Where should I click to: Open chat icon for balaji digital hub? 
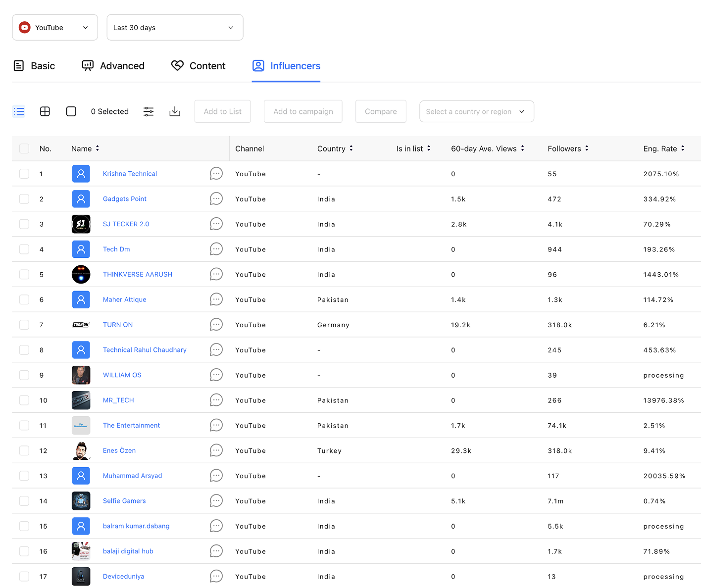216,551
